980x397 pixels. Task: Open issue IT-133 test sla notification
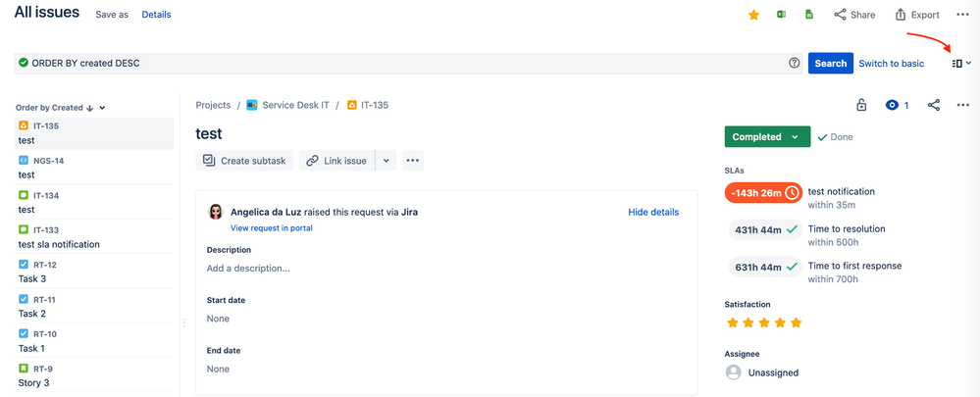coord(94,236)
